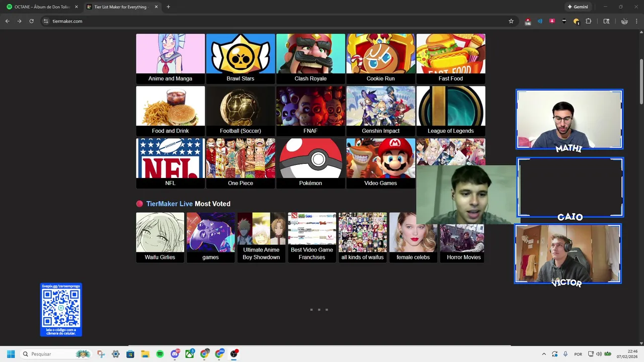This screenshot has width=644, height=362.
Task: Click the TierMaker Live link
Action: (170, 204)
